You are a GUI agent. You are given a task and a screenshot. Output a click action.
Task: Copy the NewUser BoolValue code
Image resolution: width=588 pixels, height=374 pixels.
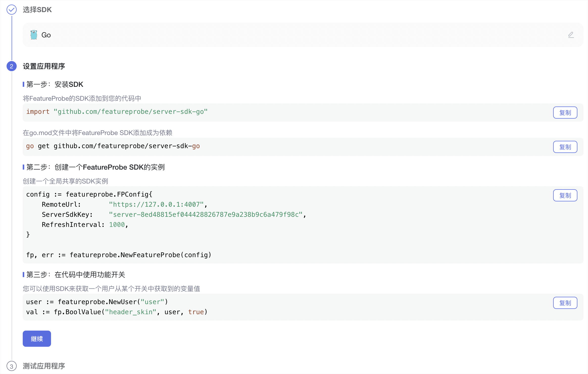pyautogui.click(x=565, y=303)
